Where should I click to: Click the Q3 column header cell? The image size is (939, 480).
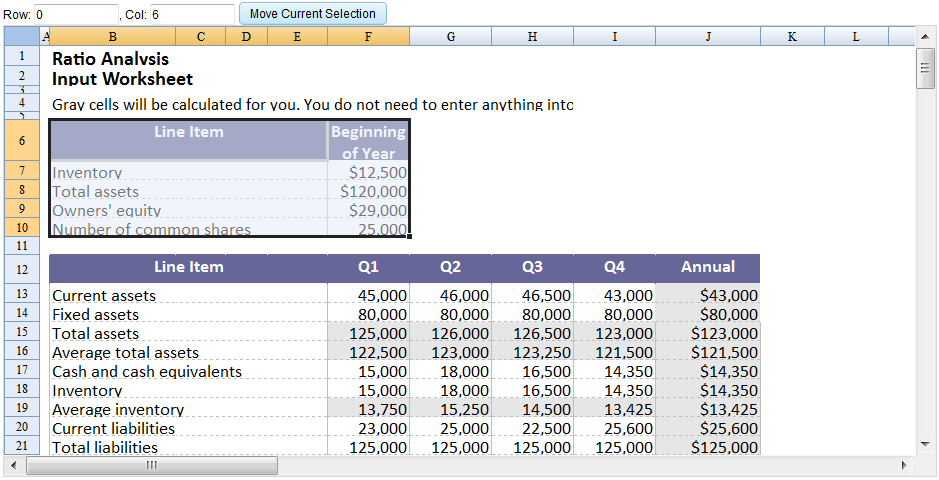coord(532,267)
